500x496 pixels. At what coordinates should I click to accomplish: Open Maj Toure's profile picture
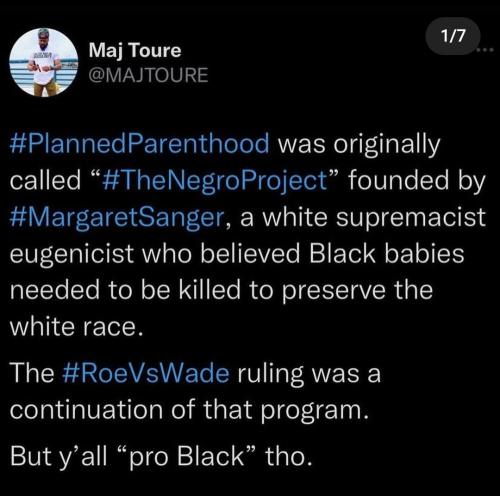(x=44, y=62)
